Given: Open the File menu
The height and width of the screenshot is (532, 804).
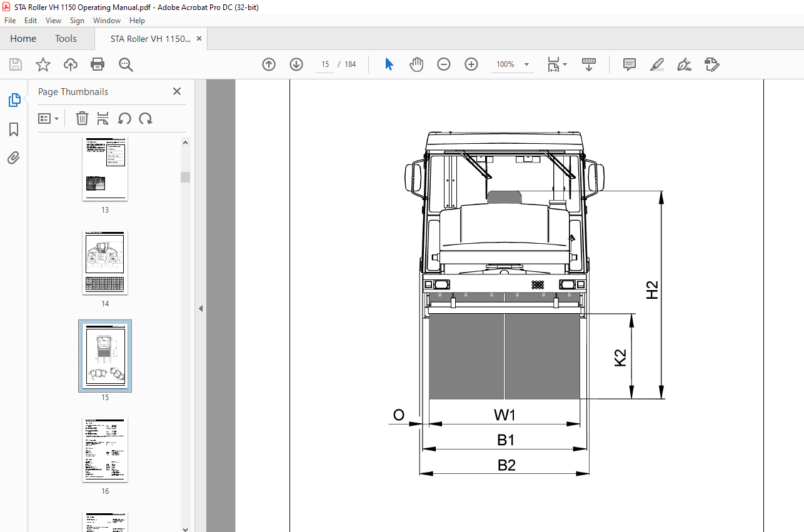Looking at the screenshot, I should pos(10,21).
